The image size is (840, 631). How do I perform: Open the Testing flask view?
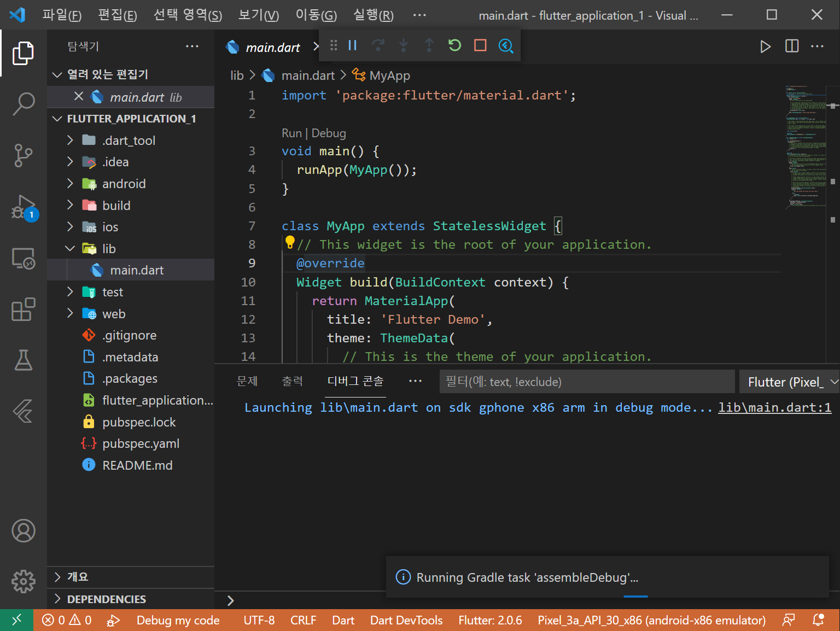click(x=23, y=360)
